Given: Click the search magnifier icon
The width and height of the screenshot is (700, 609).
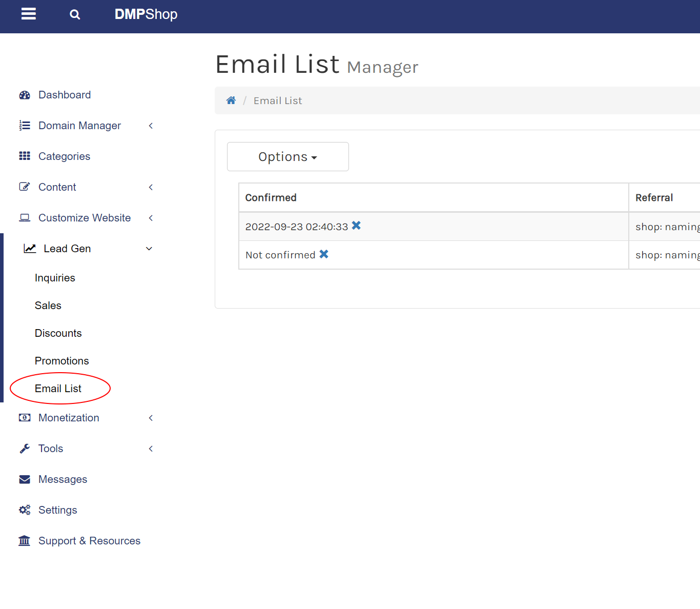Looking at the screenshot, I should pyautogui.click(x=75, y=14).
